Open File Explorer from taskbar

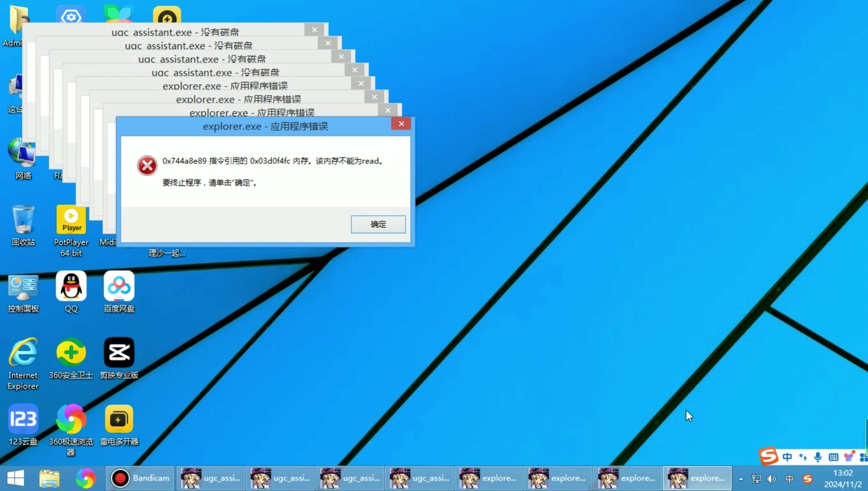pyautogui.click(x=50, y=478)
